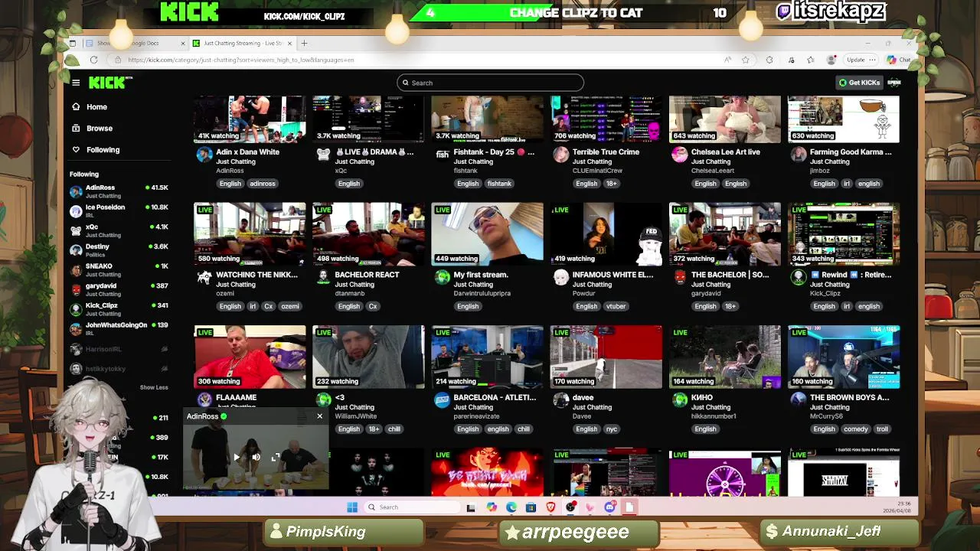Viewport: 980px width, 551px height.
Task: Open SNEAKO in Following list
Action: pos(119,269)
